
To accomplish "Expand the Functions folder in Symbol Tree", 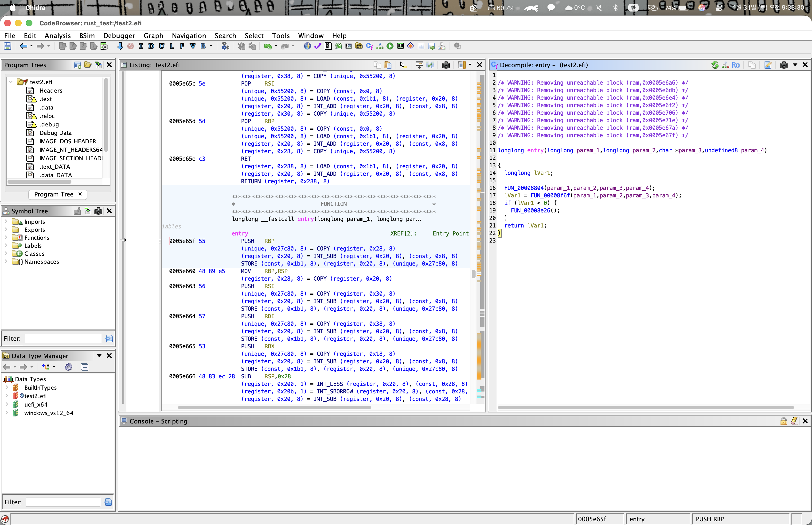I will pyautogui.click(x=6, y=238).
